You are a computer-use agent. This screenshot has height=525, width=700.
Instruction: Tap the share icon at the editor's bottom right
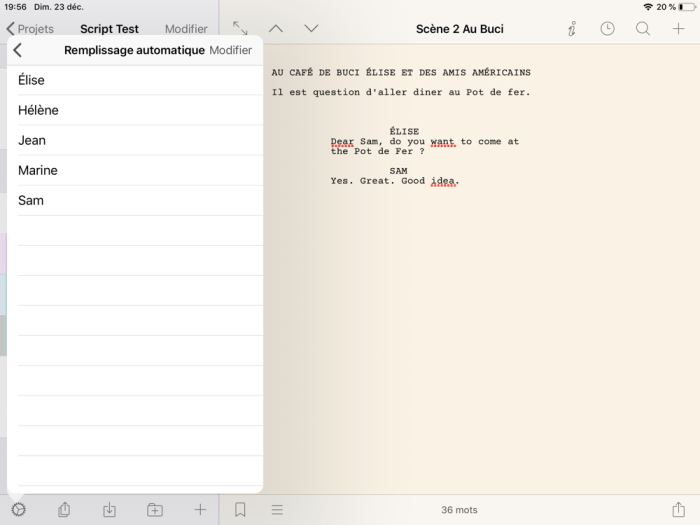click(679, 510)
